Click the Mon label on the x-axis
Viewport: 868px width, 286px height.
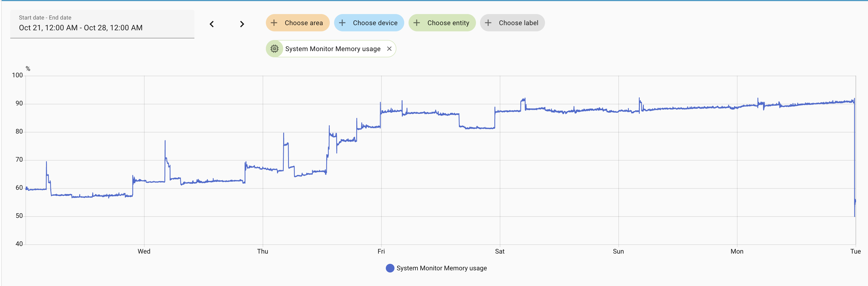point(737,251)
